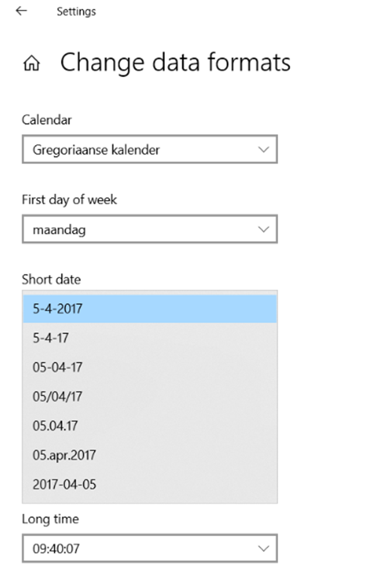Go back using the back arrow
Screen dimensions: 373x588
point(21,11)
